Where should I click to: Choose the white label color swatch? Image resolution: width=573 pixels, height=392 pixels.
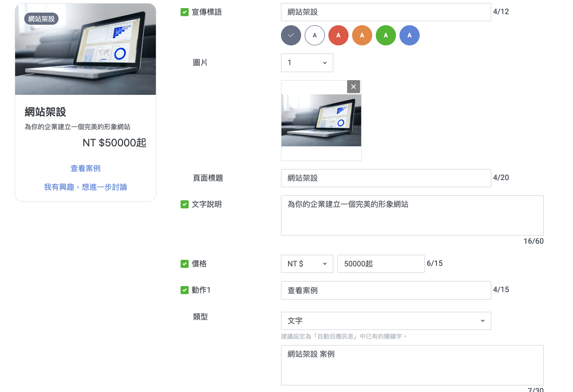click(315, 35)
